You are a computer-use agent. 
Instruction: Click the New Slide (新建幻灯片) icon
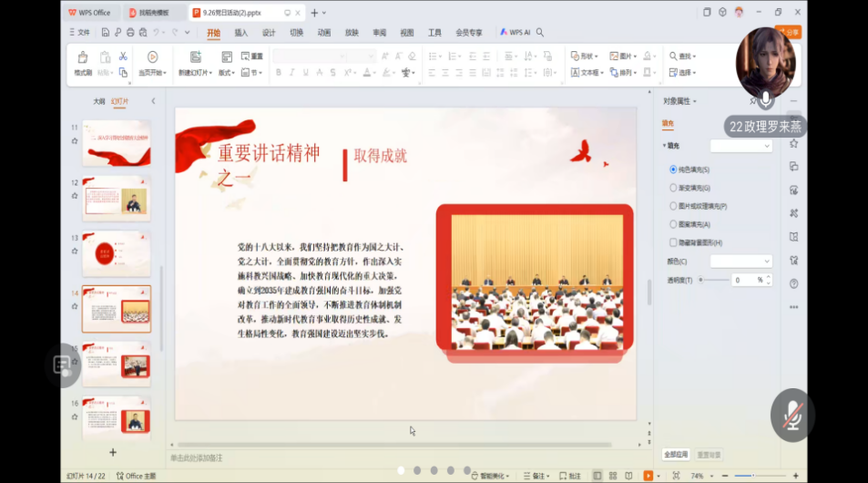tap(195, 58)
